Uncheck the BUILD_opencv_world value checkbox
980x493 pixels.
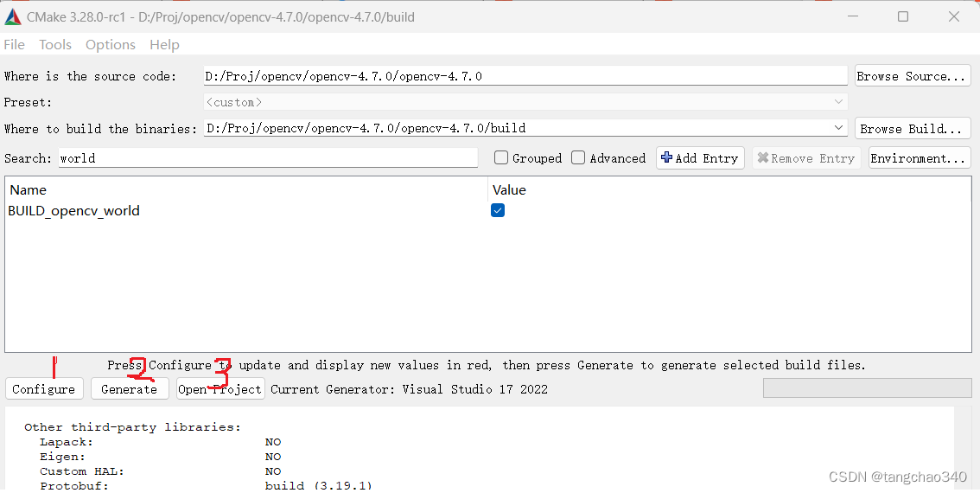click(498, 210)
